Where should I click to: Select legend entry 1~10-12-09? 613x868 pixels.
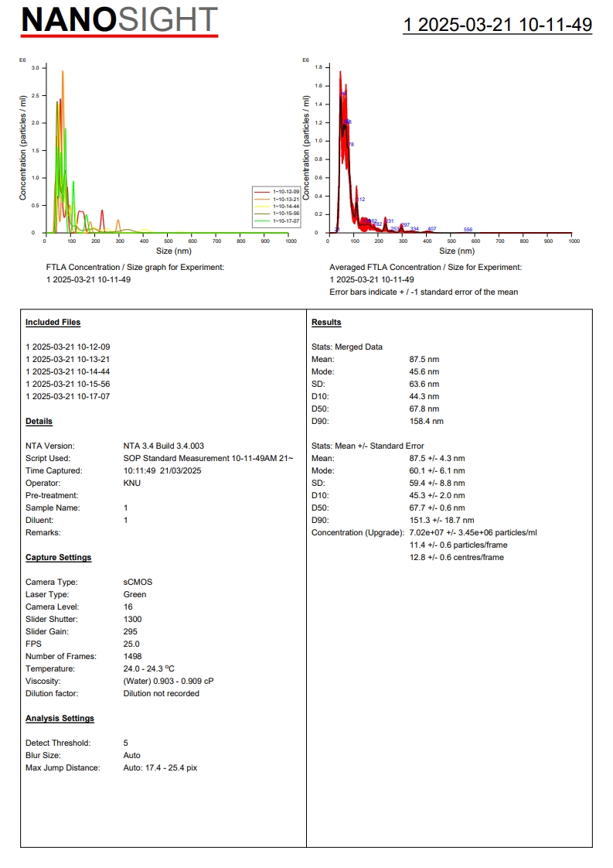(277, 192)
